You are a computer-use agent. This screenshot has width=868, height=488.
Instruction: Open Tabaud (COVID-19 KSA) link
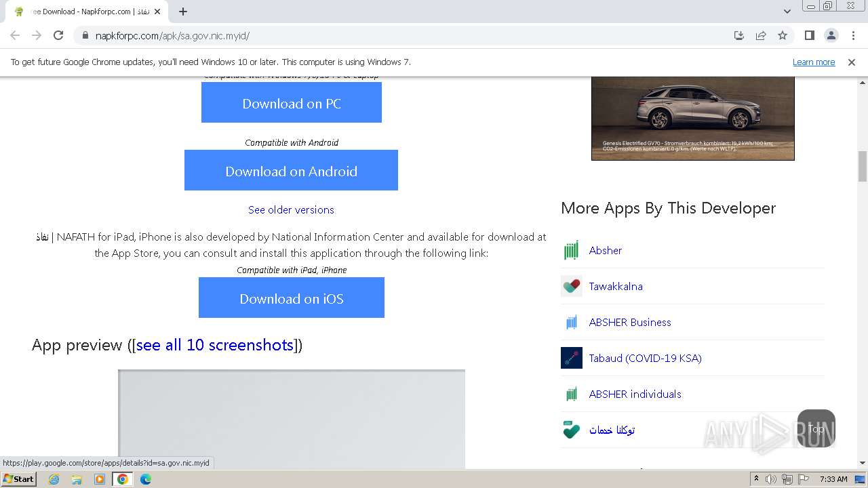[x=646, y=358]
